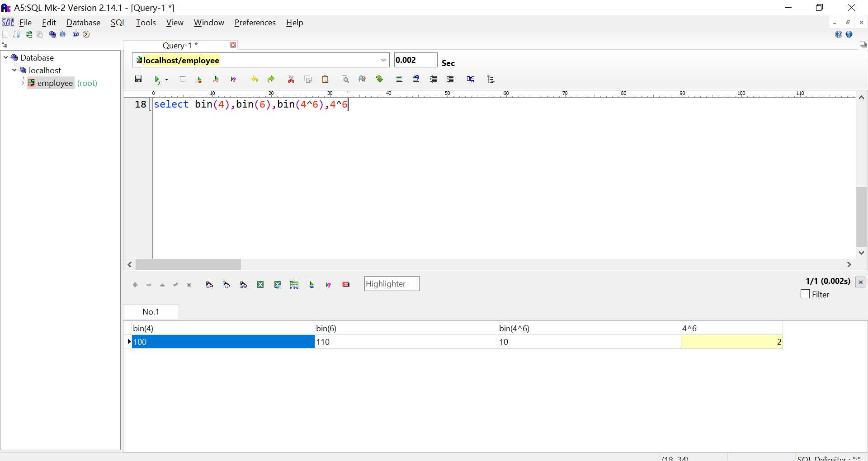Expand the employee (root) tree node
868x461 pixels.
click(23, 83)
